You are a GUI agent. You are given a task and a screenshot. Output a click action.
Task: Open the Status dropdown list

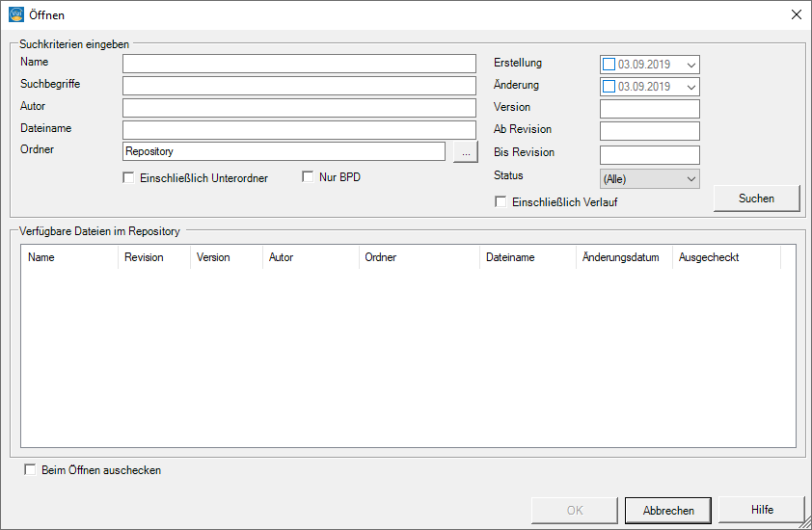(x=650, y=179)
